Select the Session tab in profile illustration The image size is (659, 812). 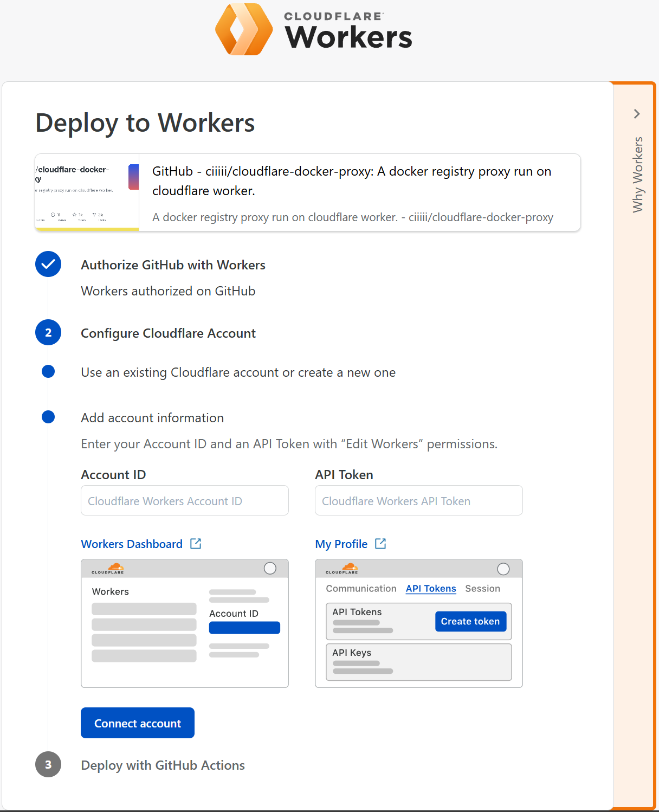coord(482,589)
